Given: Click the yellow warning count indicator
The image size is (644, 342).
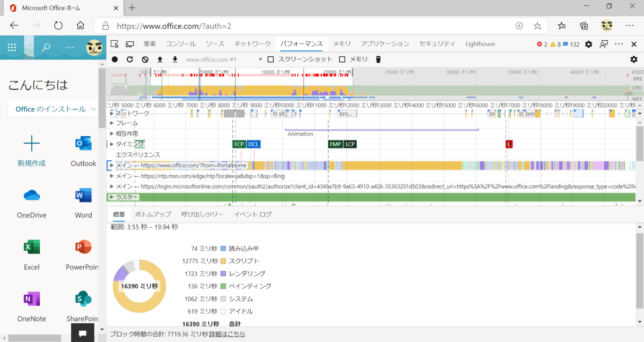Looking at the screenshot, I should point(555,44).
